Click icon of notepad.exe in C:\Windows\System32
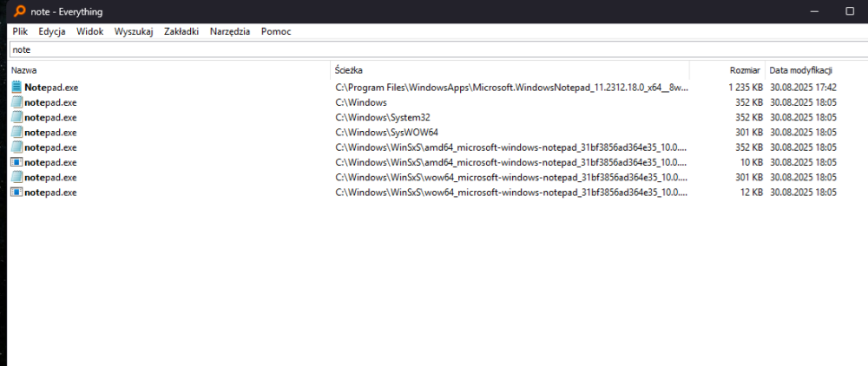Viewport: 868px width, 366px height. 17,117
